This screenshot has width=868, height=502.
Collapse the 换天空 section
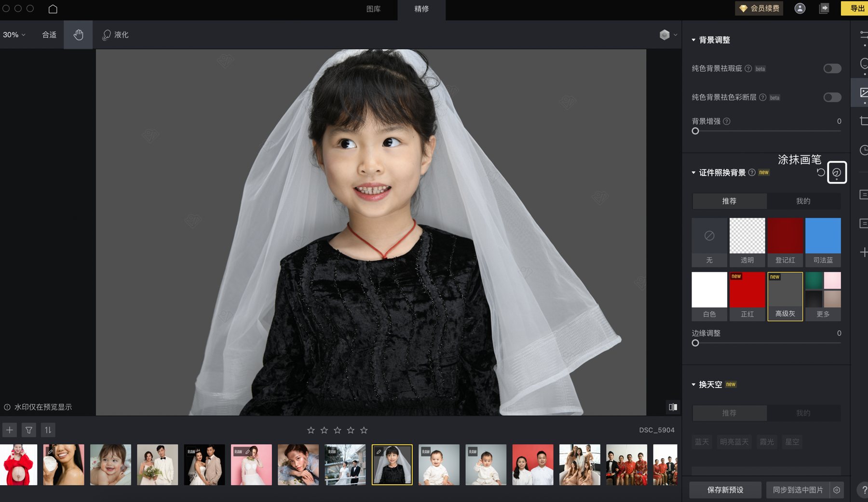[x=693, y=384]
